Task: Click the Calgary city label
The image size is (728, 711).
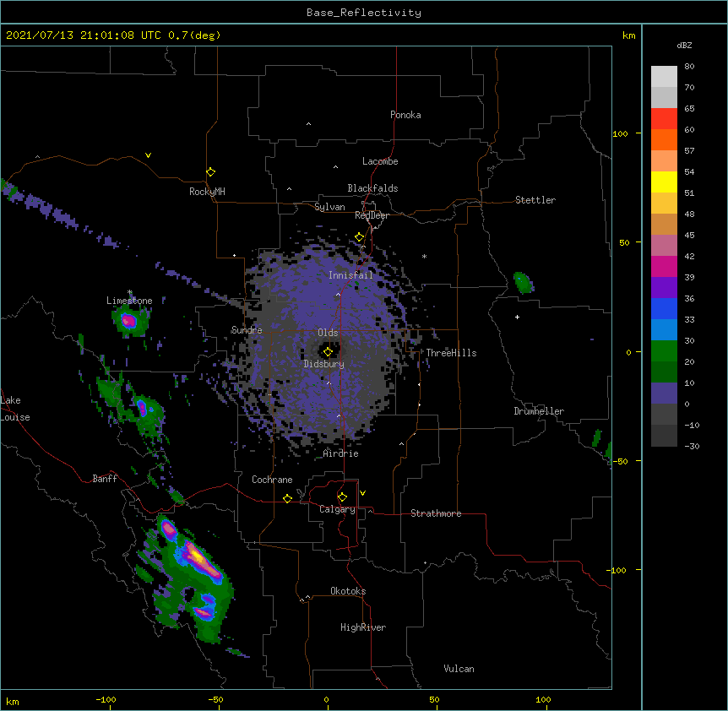Action: 337,509
